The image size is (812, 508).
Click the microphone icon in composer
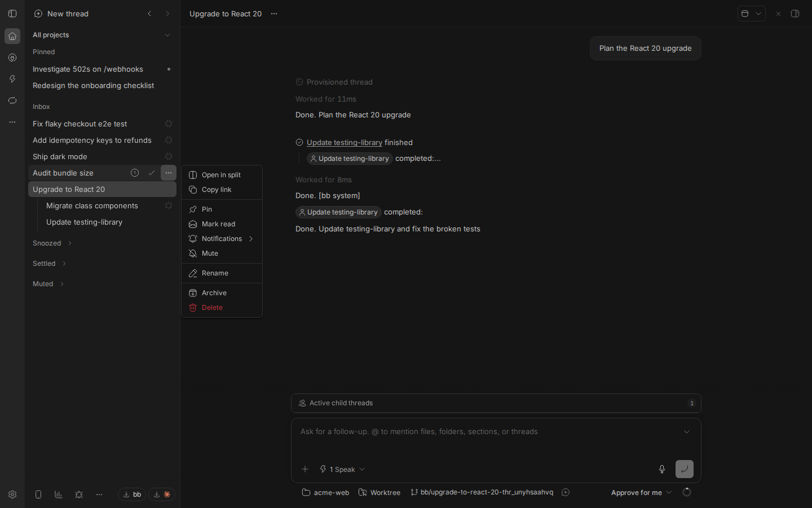pos(662,469)
